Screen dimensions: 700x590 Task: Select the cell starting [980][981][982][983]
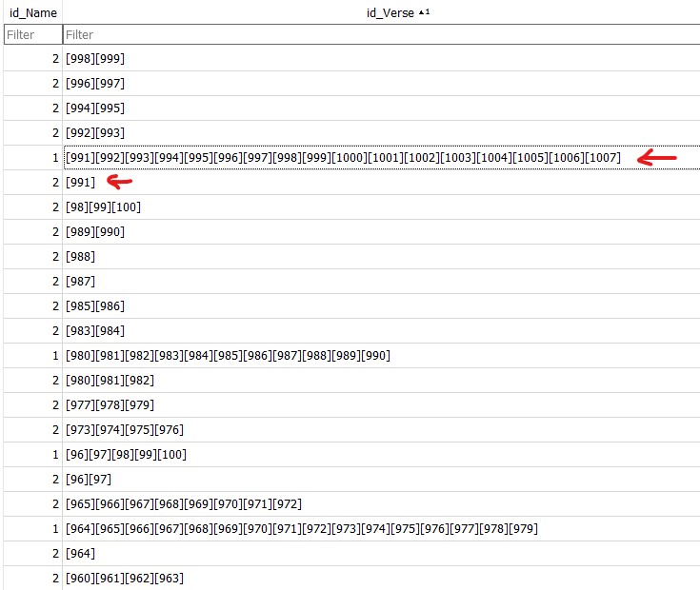(x=382, y=355)
